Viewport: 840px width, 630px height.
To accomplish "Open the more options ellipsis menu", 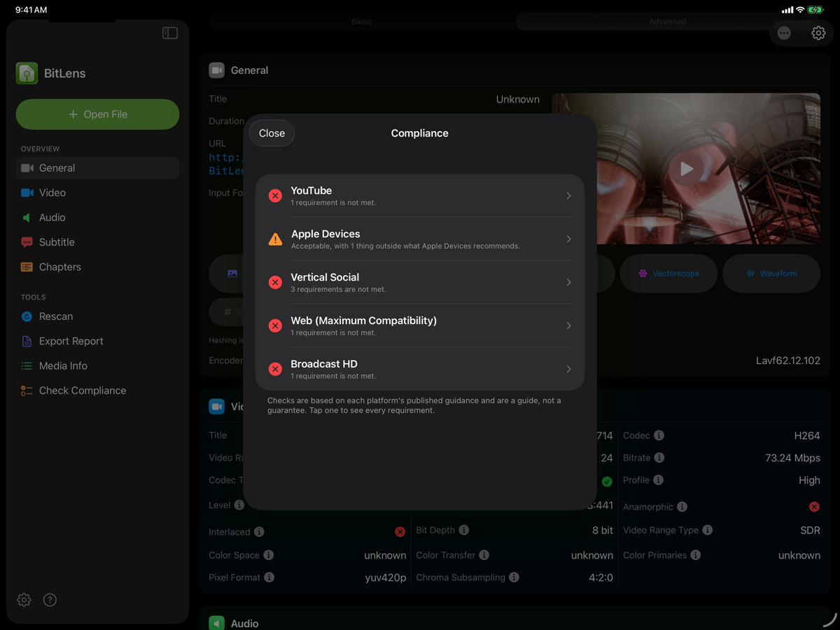I will click(784, 33).
